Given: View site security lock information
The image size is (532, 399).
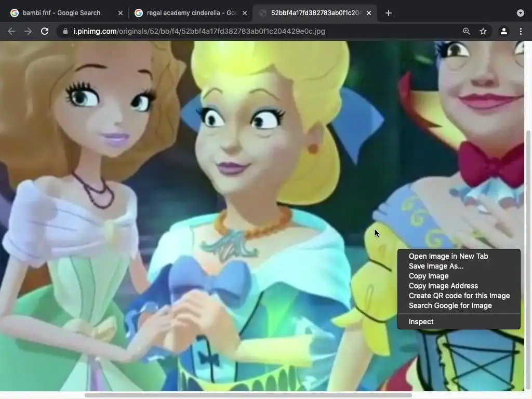Looking at the screenshot, I should 65,31.
